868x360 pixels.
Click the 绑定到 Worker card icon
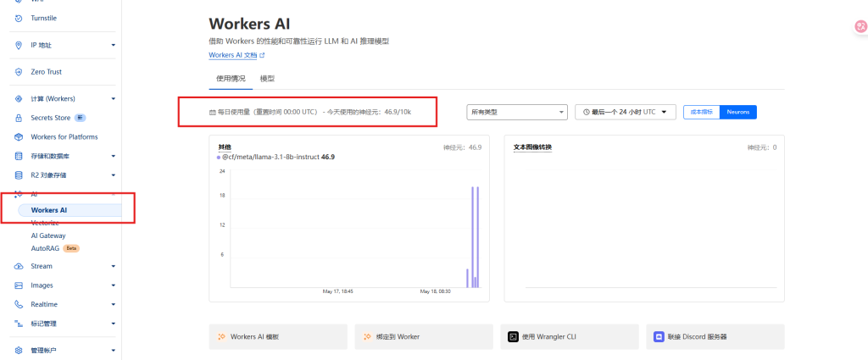pos(366,336)
